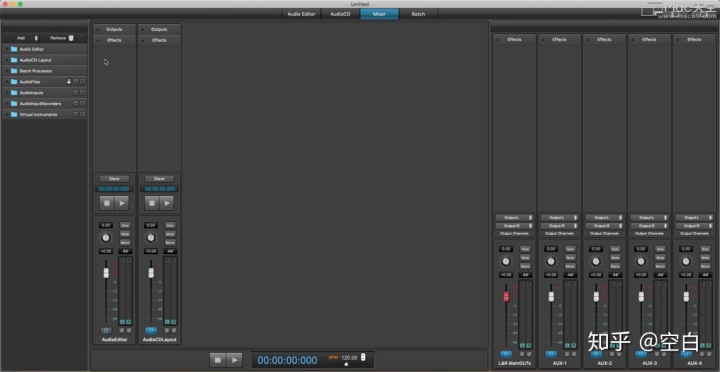
Task: Click the Slave button on AudioCDLayout strip
Action: (x=159, y=179)
